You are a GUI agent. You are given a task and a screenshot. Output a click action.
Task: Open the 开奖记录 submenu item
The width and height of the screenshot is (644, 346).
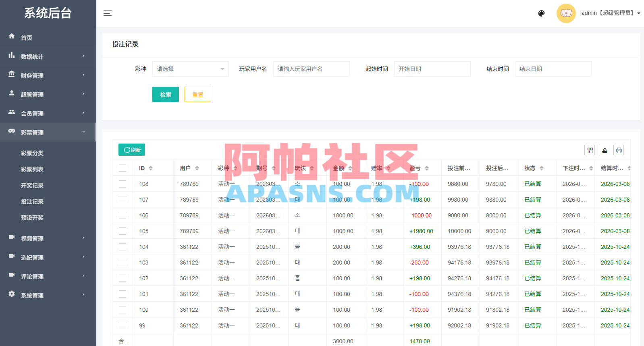pyautogui.click(x=32, y=186)
